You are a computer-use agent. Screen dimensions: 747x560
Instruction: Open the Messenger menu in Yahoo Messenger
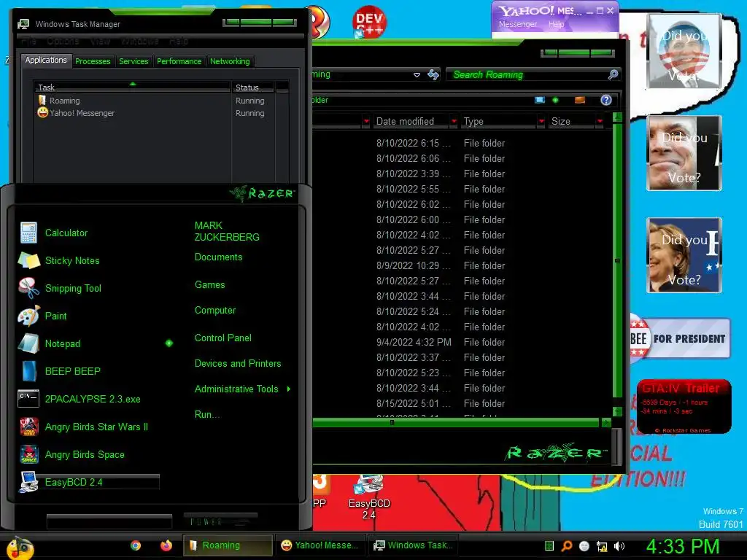pyautogui.click(x=518, y=24)
